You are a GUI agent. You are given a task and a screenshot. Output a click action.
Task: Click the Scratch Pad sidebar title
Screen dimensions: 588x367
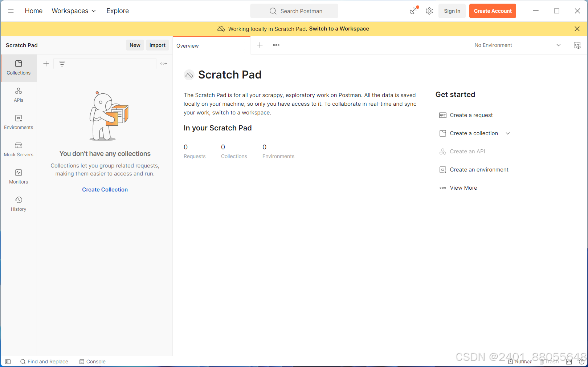(22, 45)
